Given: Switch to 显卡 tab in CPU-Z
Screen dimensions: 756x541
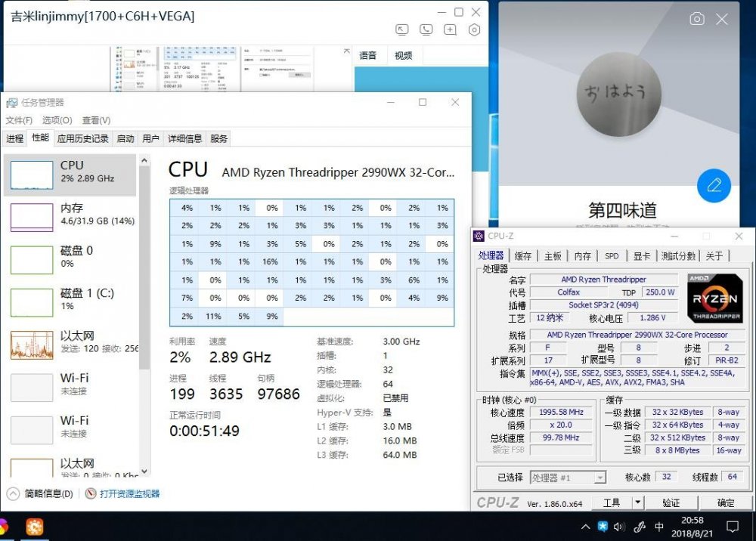Looking at the screenshot, I should [x=642, y=256].
